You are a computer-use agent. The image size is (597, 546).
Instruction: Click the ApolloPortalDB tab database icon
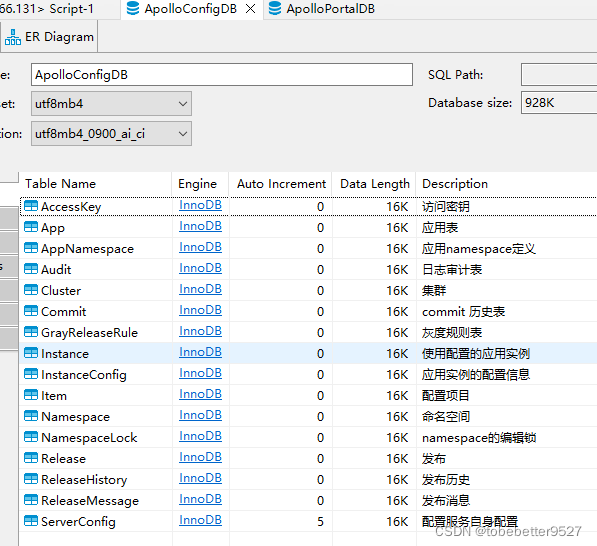275,8
